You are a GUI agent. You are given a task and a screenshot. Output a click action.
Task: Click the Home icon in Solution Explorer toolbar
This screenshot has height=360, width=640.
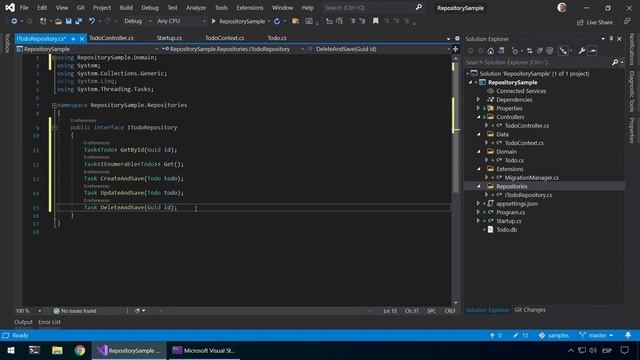pos(491,51)
